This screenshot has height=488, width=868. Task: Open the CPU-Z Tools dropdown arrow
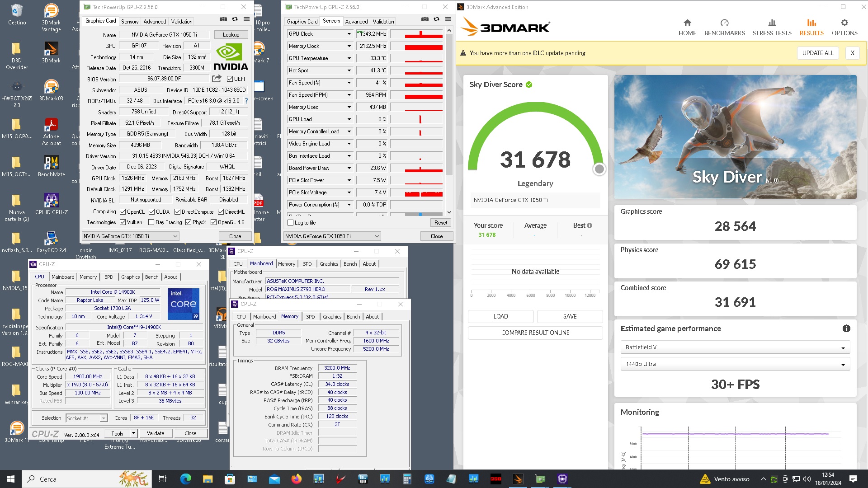pyautogui.click(x=133, y=433)
